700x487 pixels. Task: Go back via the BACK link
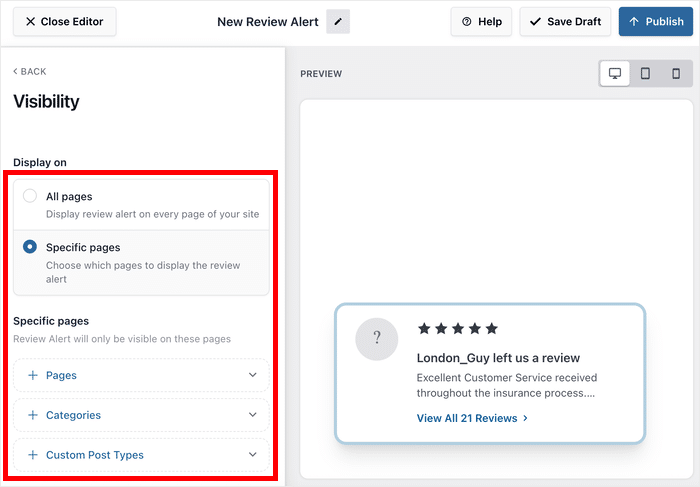pyautogui.click(x=29, y=71)
